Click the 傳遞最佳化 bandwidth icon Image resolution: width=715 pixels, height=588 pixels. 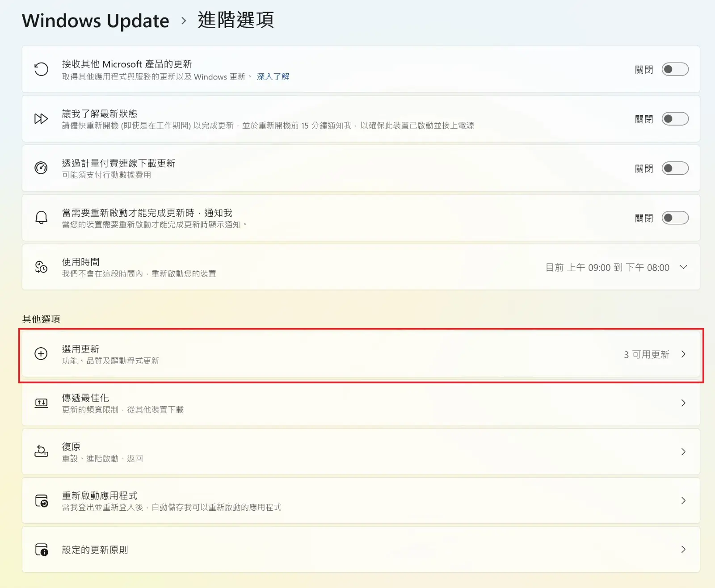41,403
